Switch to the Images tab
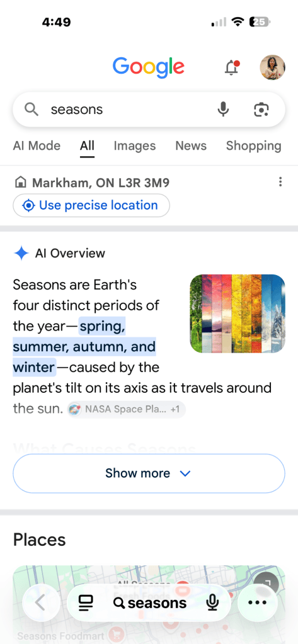The image size is (298, 644). tap(135, 146)
